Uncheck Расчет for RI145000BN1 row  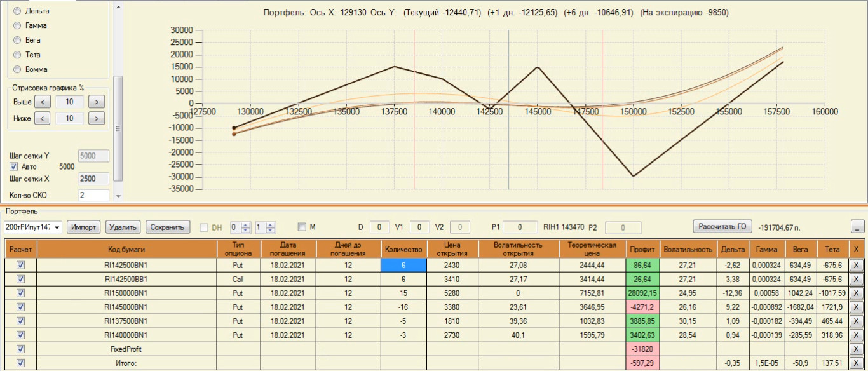click(20, 307)
